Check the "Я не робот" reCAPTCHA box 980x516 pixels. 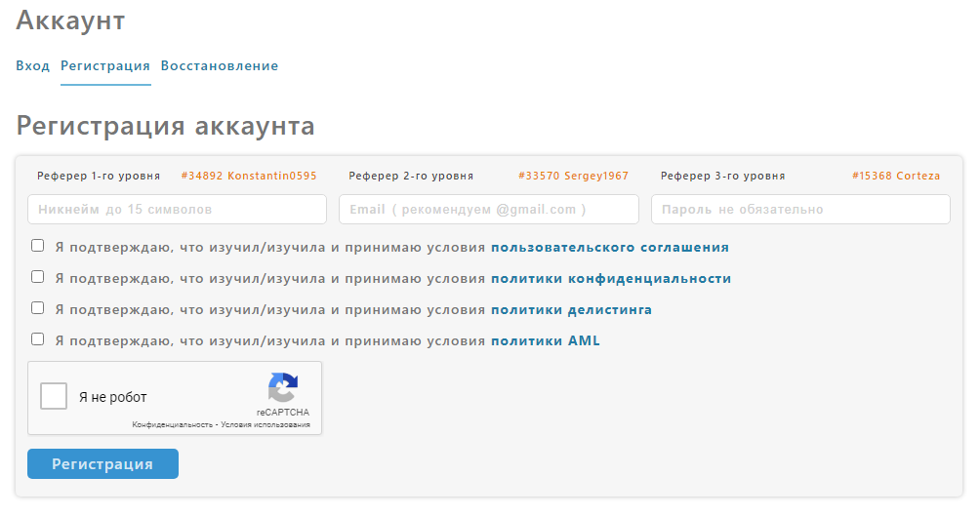(54, 397)
